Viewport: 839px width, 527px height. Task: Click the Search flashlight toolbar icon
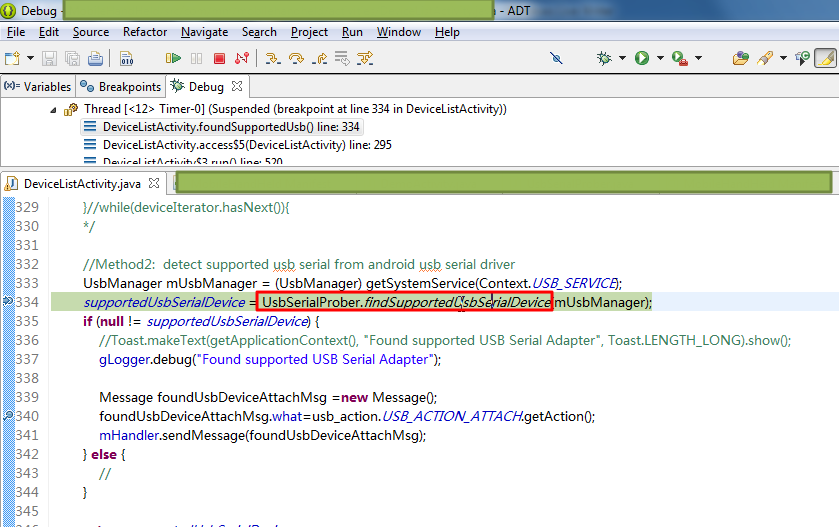click(x=765, y=58)
